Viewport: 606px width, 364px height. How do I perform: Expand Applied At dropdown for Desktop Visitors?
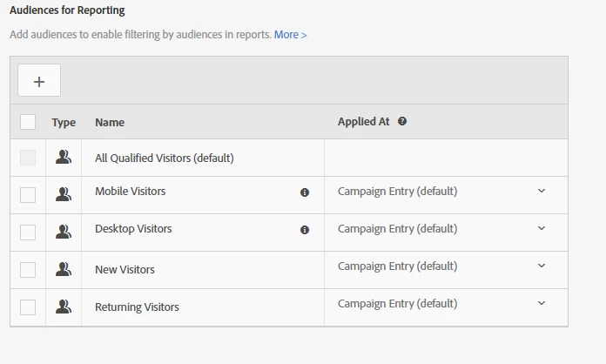click(542, 229)
